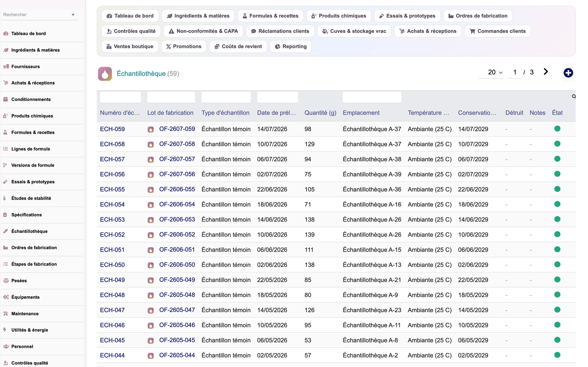588x367 pixels.
Task: Open lot OF-2606-051 link
Action: [177, 250]
